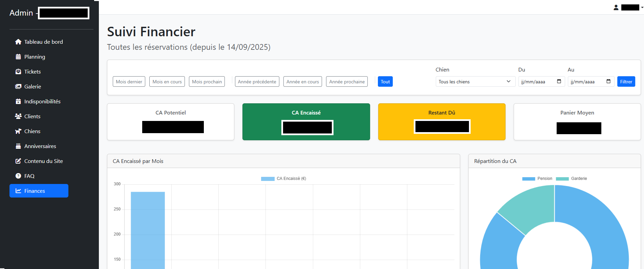Click the Suivi Financier heading

[151, 32]
